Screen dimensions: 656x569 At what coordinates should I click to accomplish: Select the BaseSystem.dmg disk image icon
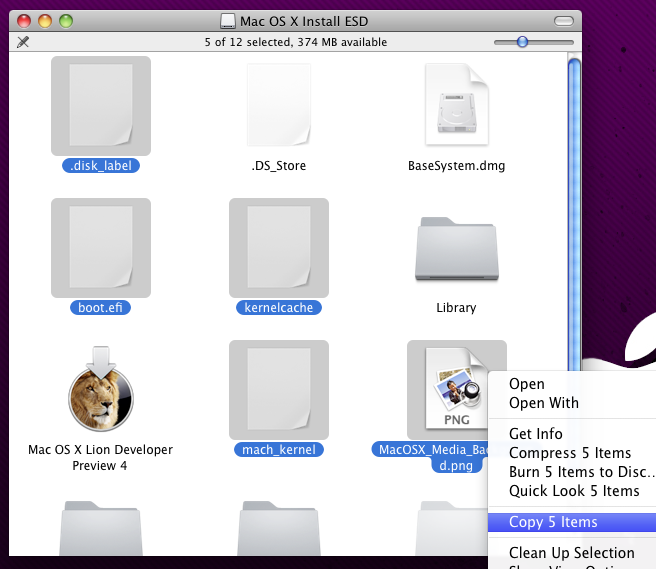pos(457,105)
